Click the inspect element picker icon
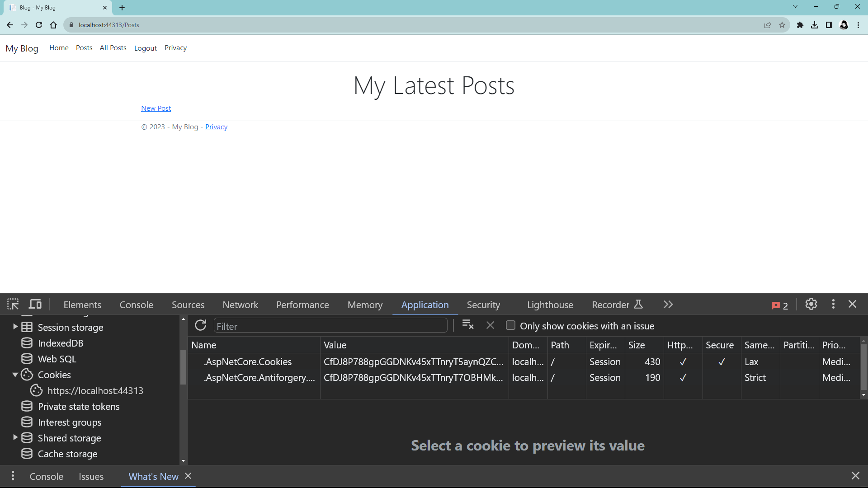Screen dimensions: 868x488 [13, 304]
